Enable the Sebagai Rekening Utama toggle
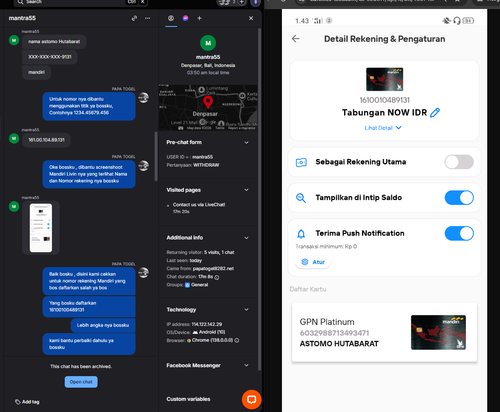Viewport: 500px width, 412px height. (x=459, y=162)
